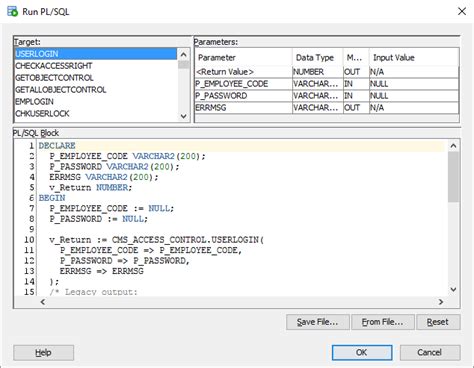Image resolution: width=474 pixels, height=368 pixels.
Task: Click the From File... button
Action: (383, 322)
